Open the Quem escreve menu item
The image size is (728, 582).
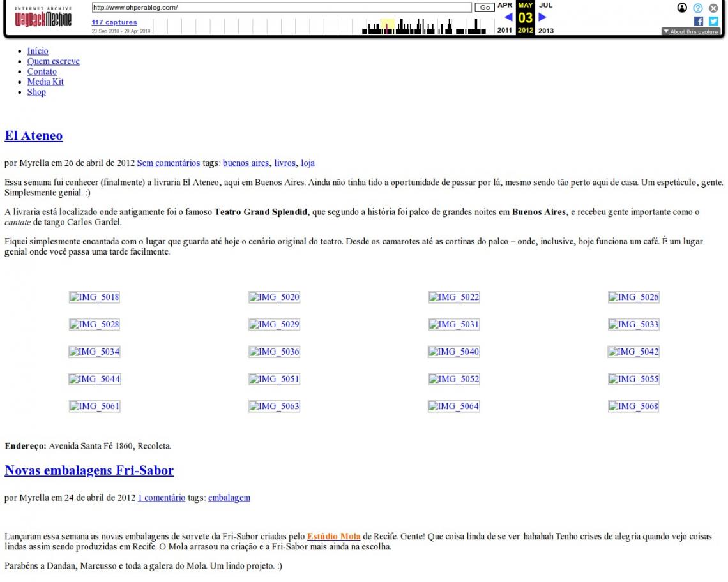54,61
